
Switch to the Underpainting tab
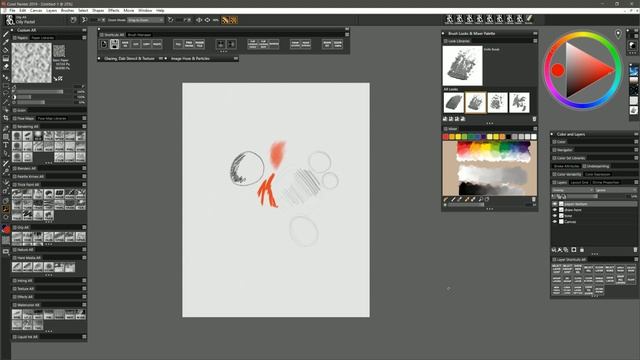click(598, 166)
